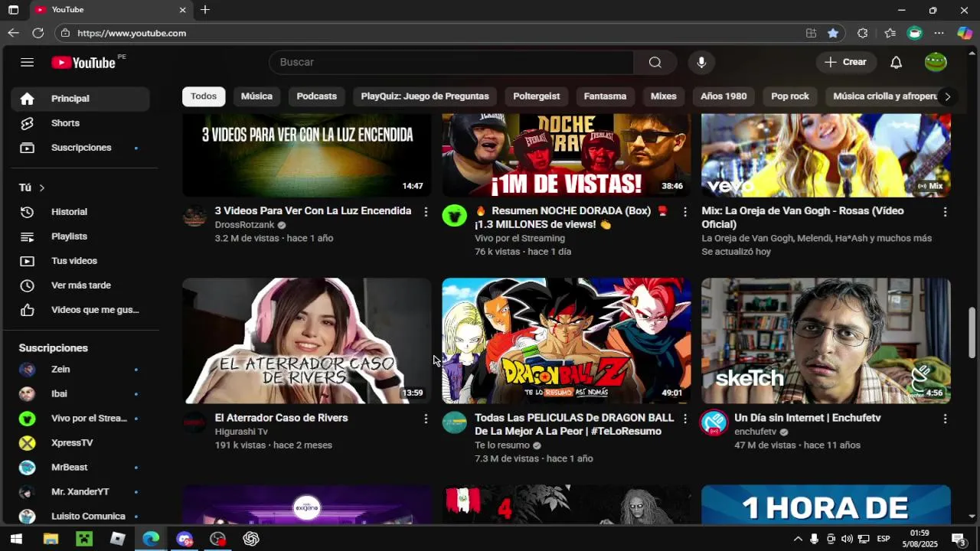Open browser favorites list icon
Image resolution: width=980 pixels, height=551 pixels.
pyautogui.click(x=890, y=33)
